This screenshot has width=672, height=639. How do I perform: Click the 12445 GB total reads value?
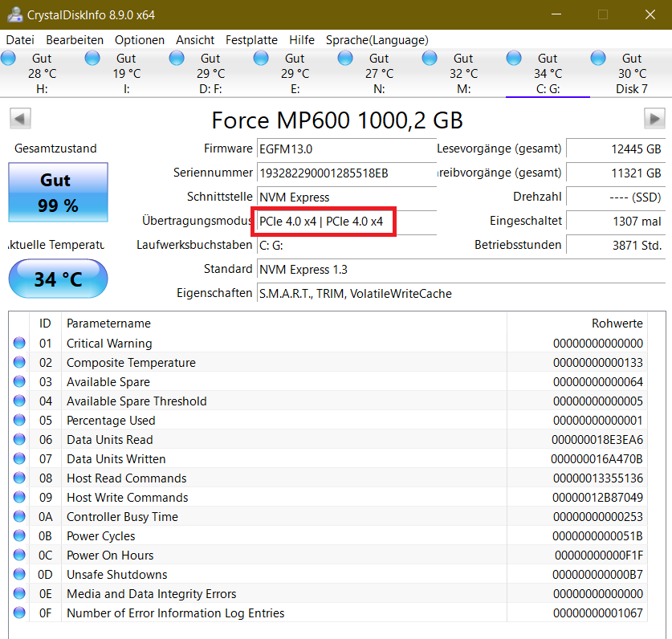click(x=616, y=149)
